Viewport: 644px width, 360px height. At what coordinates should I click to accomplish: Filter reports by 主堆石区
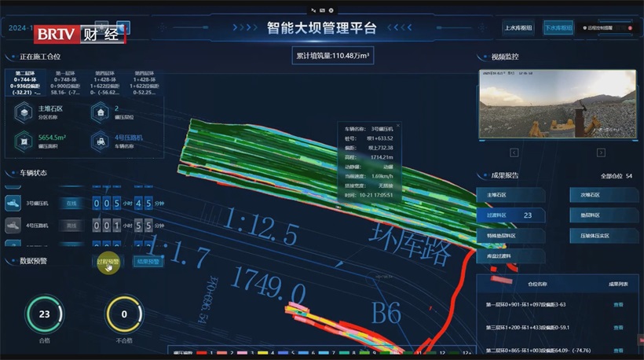point(510,195)
